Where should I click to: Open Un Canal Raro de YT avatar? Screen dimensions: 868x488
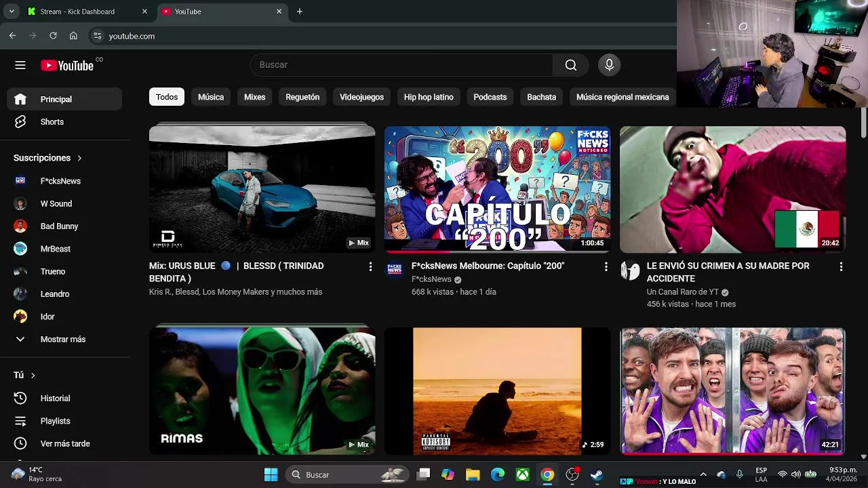630,270
